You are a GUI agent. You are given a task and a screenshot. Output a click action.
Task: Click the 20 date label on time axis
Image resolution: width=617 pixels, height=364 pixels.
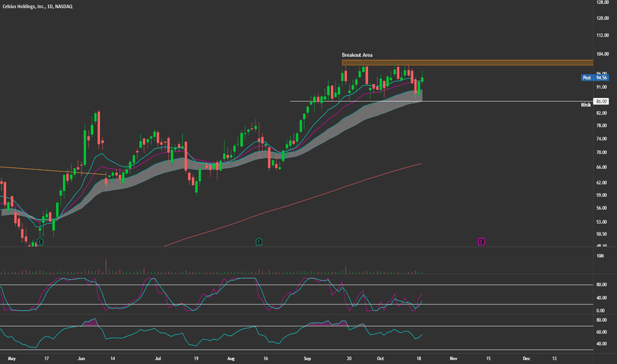(349, 359)
